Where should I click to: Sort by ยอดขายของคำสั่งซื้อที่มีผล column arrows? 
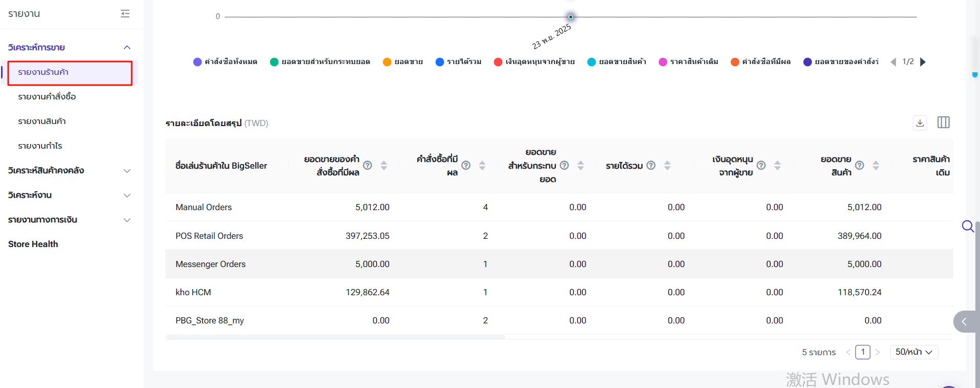click(x=383, y=166)
